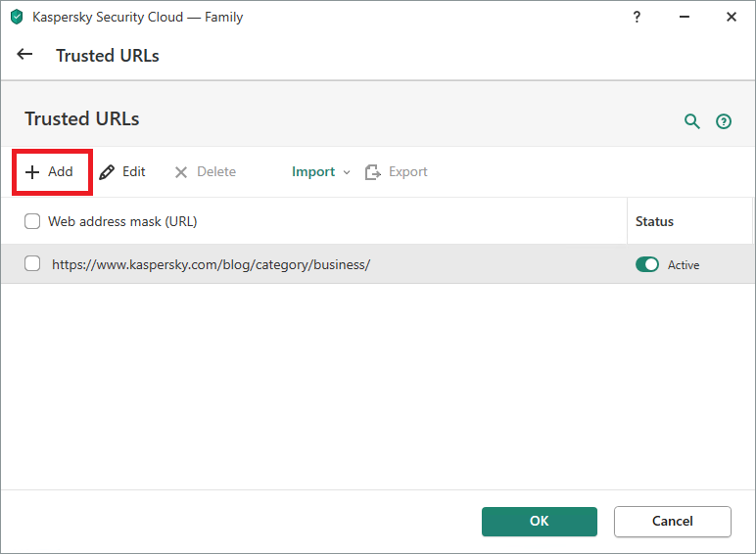The width and height of the screenshot is (756, 554).
Task: Delete the selected URL entry
Action: (205, 171)
